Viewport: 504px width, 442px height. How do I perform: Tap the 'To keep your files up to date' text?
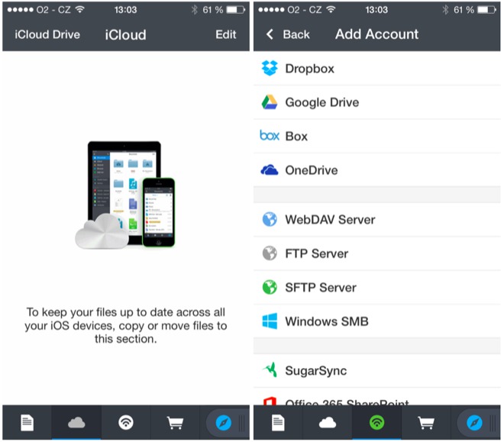[x=126, y=325]
